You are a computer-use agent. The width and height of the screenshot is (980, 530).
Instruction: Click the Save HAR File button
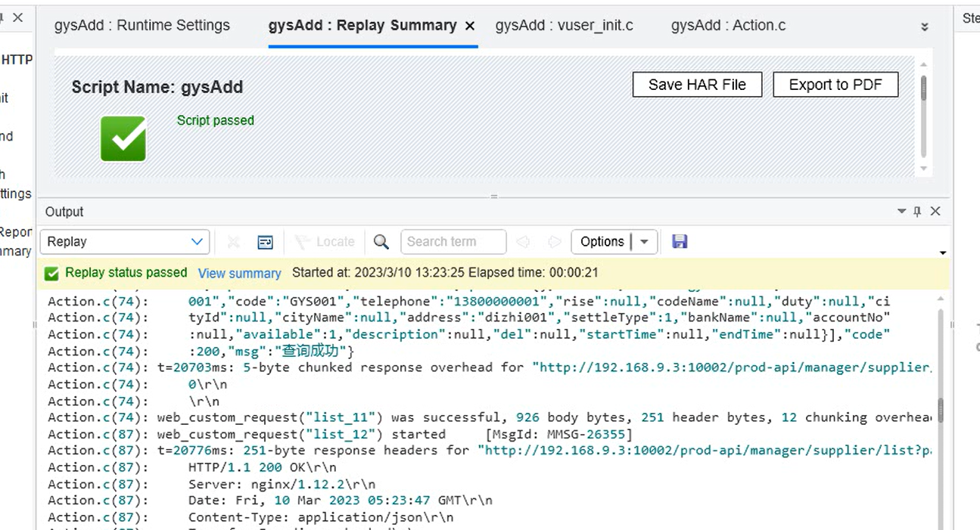click(697, 85)
